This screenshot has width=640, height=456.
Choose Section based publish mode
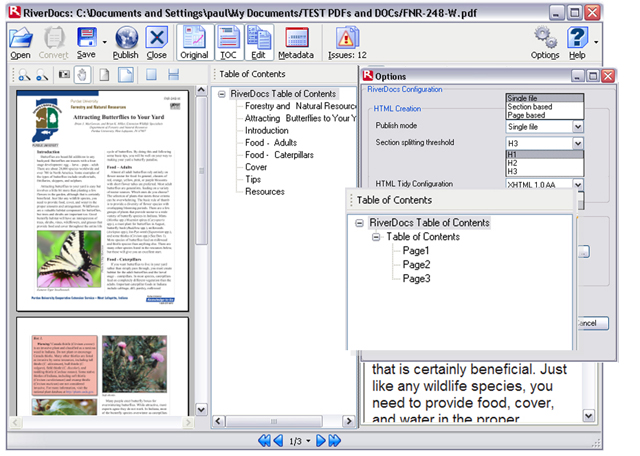pos(545,107)
